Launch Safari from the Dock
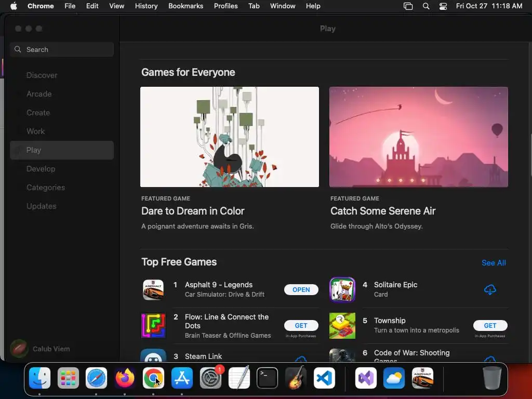The height and width of the screenshot is (399, 532). click(x=96, y=378)
